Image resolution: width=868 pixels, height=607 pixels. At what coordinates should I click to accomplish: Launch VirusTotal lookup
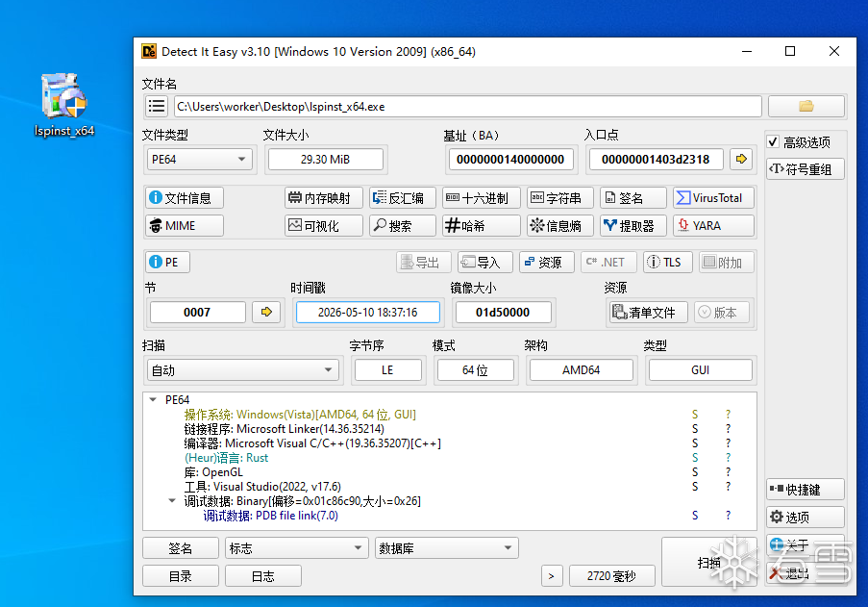(x=713, y=198)
